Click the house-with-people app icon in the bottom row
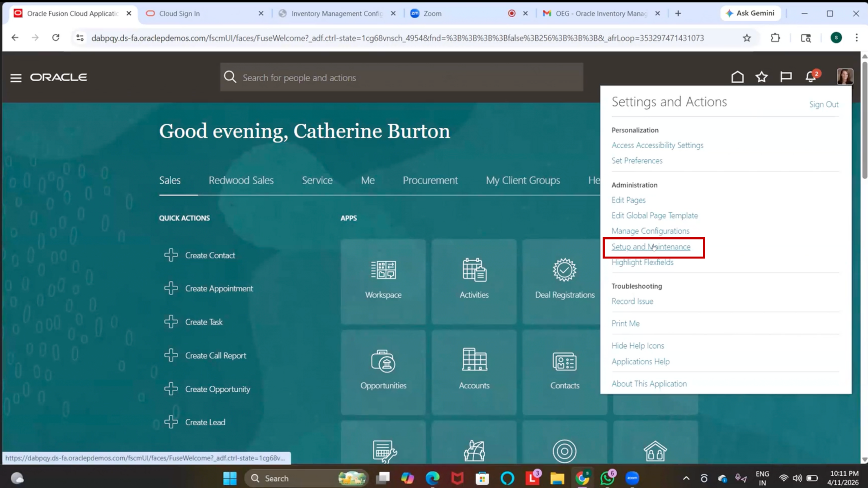 click(655, 451)
